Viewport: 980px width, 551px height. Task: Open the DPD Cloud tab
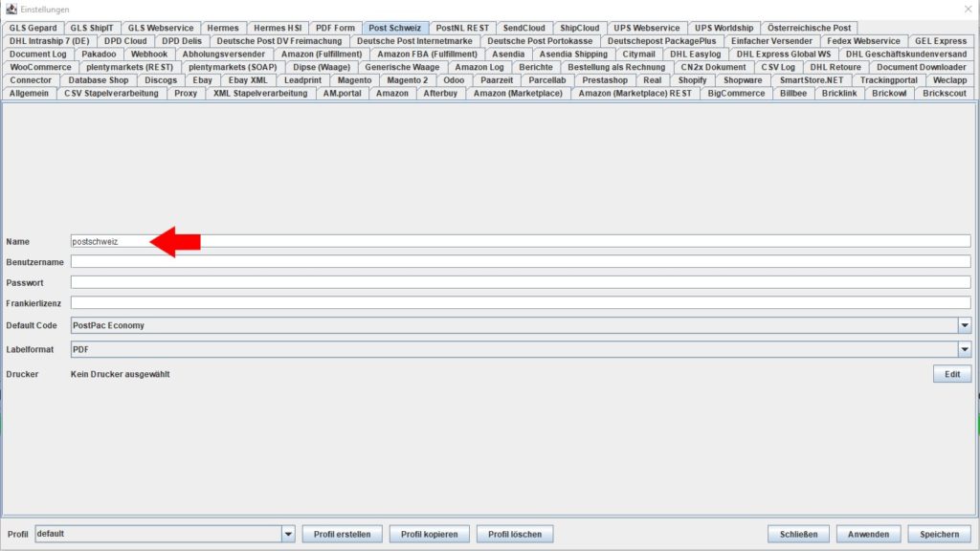click(x=125, y=41)
